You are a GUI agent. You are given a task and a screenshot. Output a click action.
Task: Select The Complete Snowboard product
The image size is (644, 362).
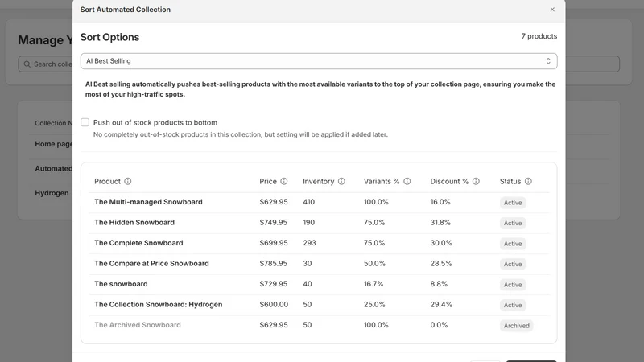(138, 243)
